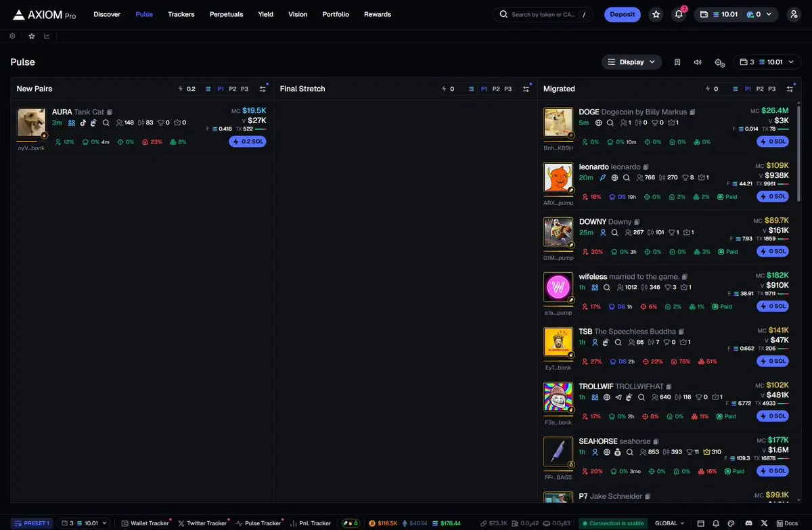This screenshot has width=812, height=530.
Task: Go to Discover tab
Action: [107, 14]
